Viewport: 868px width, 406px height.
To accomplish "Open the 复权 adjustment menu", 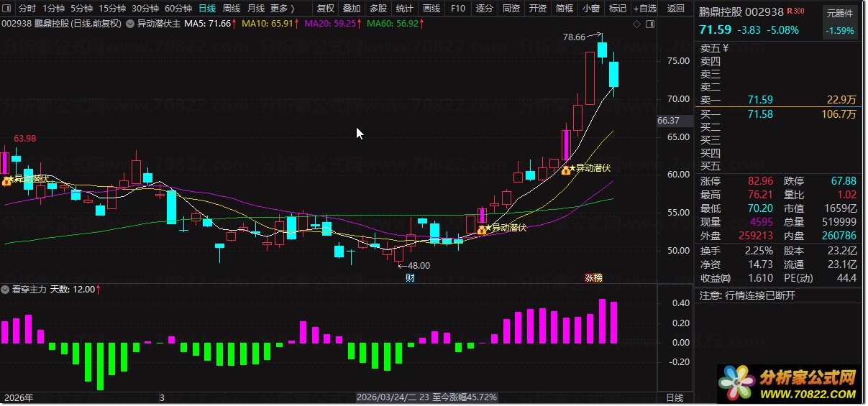I will 326,9.
